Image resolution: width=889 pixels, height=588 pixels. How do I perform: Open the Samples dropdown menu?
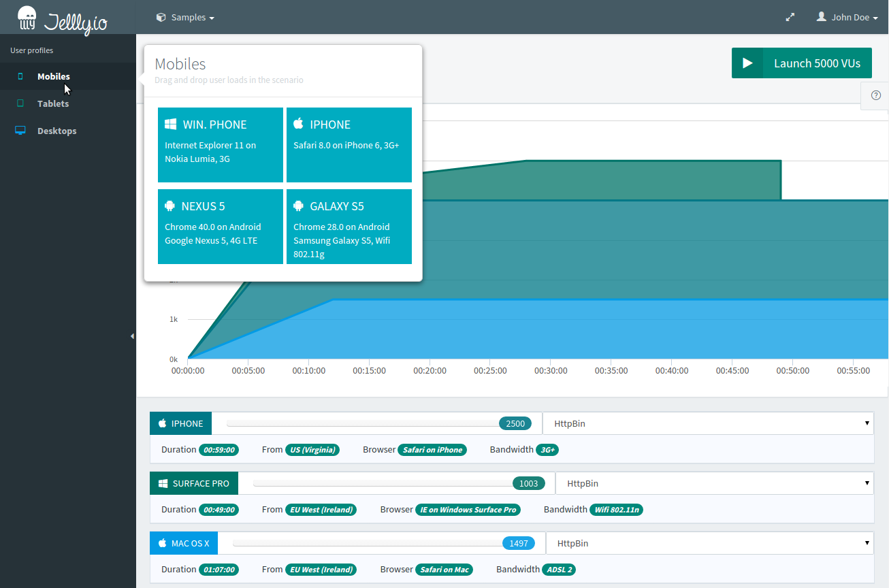pyautogui.click(x=185, y=17)
